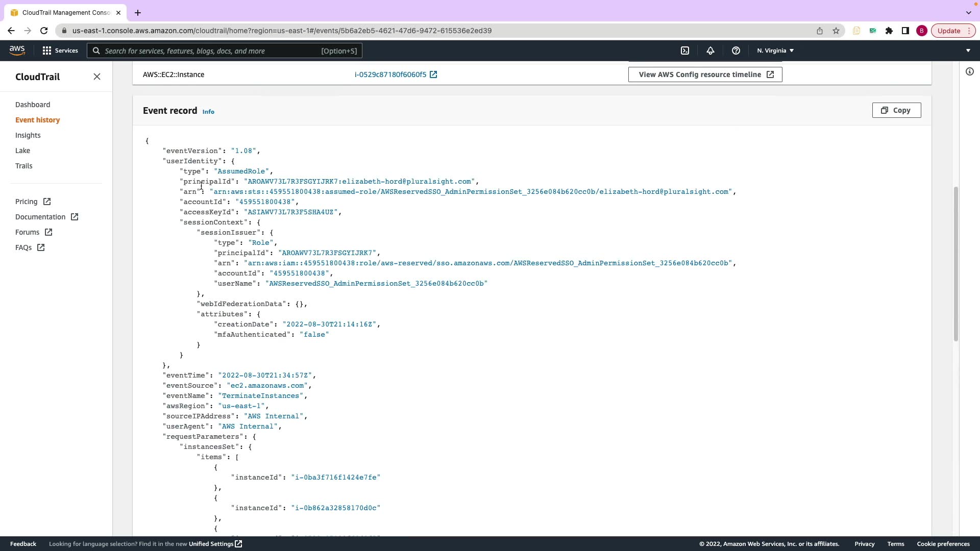Close the CloudTrail side navigation panel
The width and height of the screenshot is (980, 551).
97,77
